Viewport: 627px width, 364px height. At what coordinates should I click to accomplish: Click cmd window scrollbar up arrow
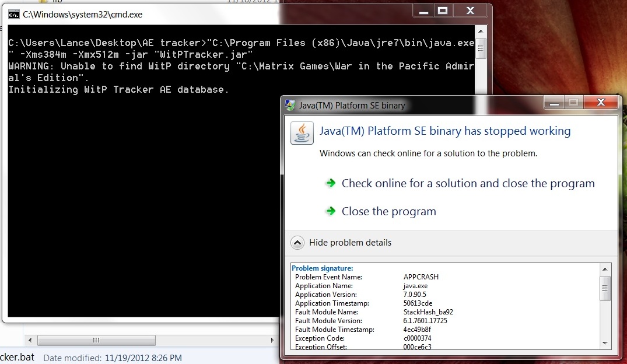point(481,31)
